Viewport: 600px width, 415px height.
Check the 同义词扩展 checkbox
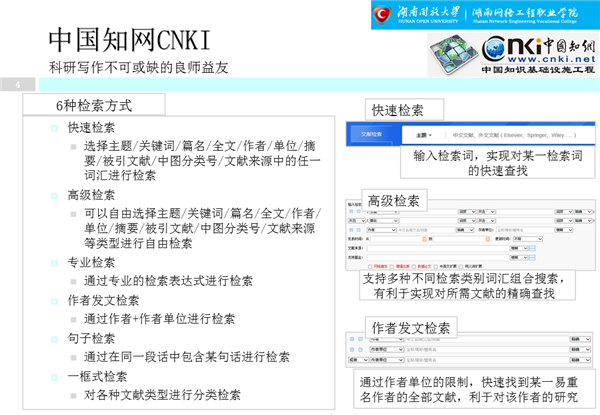click(461, 266)
